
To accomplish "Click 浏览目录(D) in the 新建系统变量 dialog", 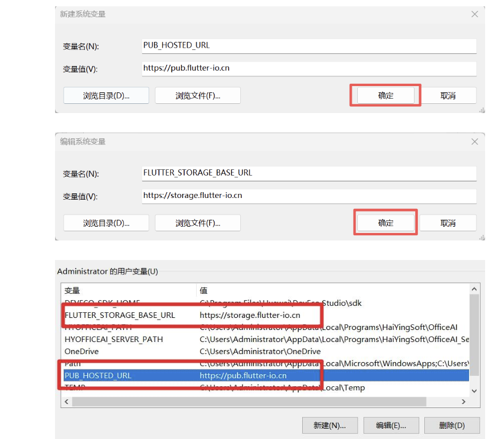I will click(106, 95).
